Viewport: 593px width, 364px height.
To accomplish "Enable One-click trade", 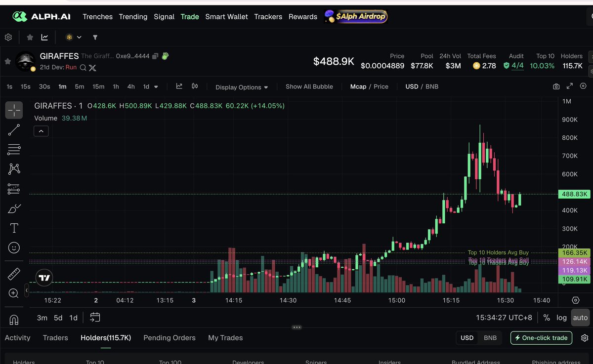I will [541, 338].
